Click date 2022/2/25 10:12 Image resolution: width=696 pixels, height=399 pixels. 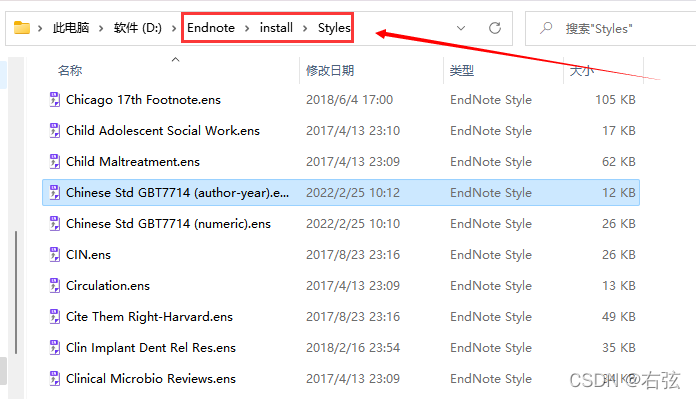[353, 193]
